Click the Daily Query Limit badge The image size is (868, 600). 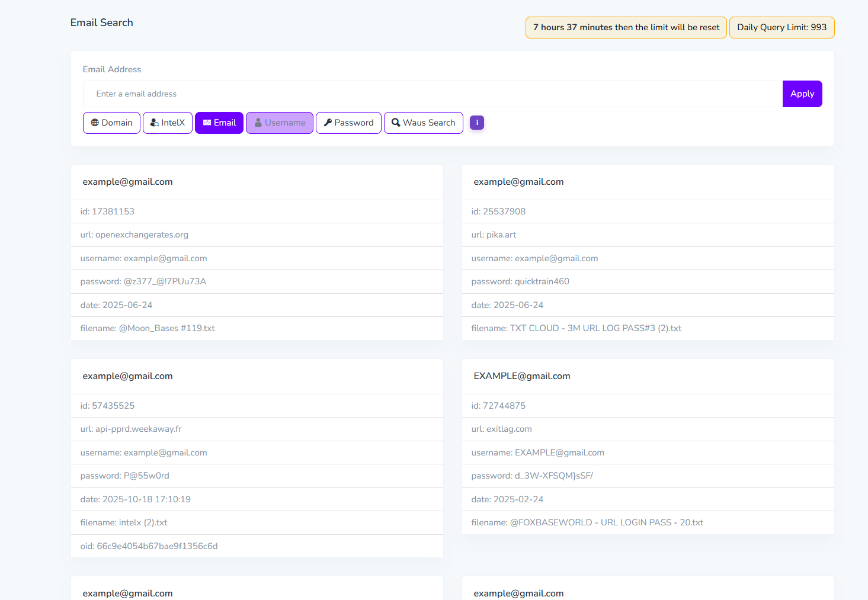pyautogui.click(x=782, y=27)
